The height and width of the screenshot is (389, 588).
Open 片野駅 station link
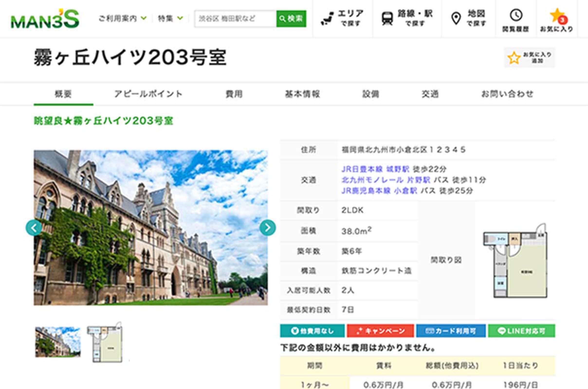[419, 180]
